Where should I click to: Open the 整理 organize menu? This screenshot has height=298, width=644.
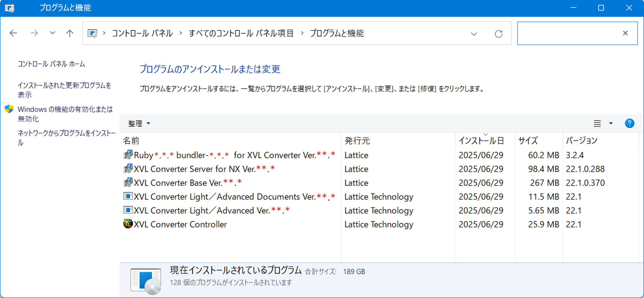tap(139, 123)
